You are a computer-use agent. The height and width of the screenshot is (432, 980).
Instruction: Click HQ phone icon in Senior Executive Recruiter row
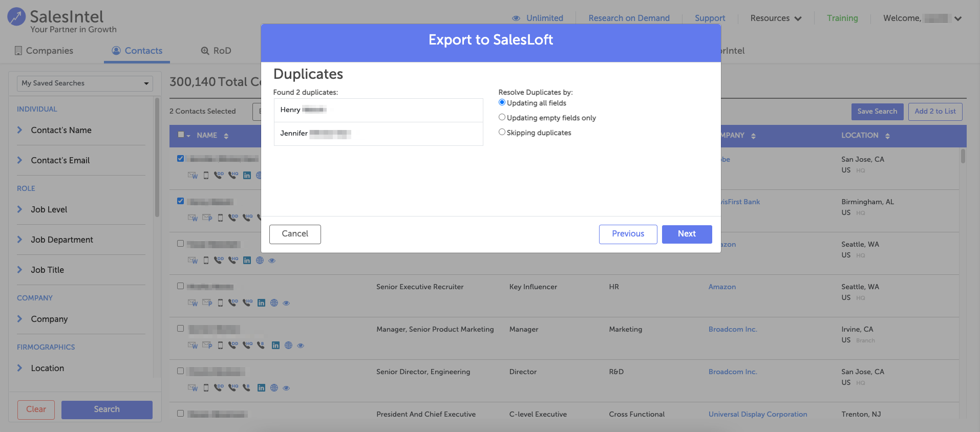tap(247, 303)
